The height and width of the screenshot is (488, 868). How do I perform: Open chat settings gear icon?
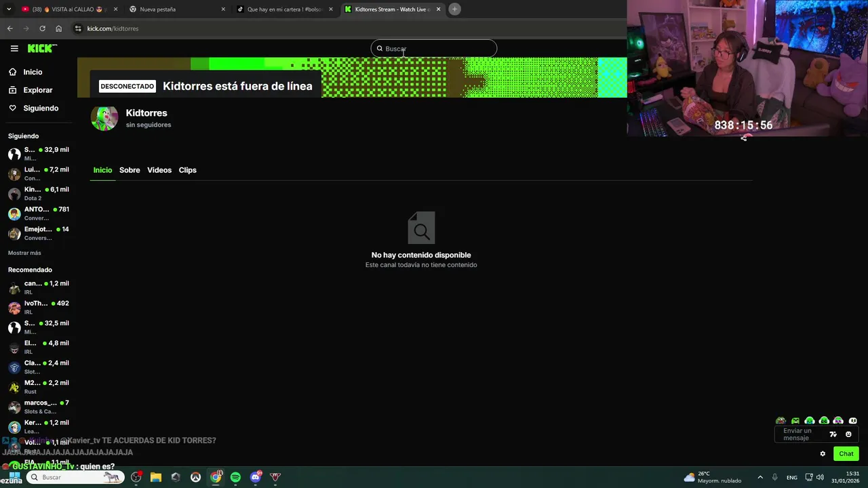(823, 454)
